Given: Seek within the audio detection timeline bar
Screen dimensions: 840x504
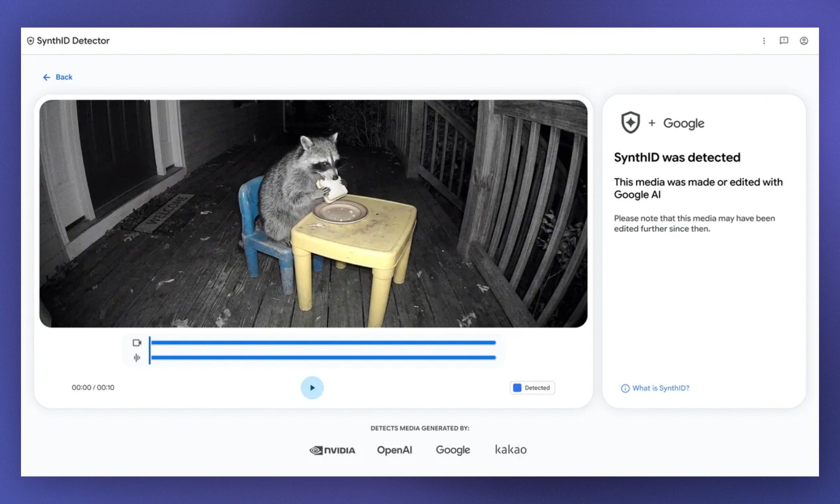Looking at the screenshot, I should click(x=323, y=358).
